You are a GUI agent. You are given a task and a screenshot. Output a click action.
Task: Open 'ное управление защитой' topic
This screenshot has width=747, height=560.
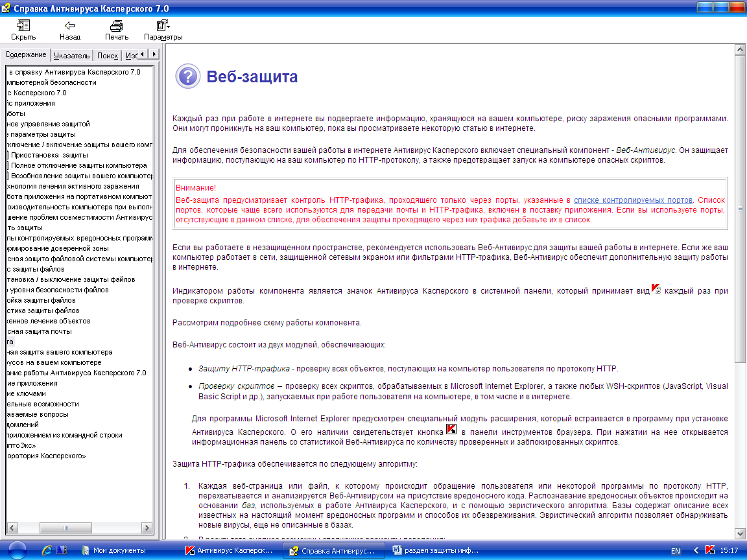(49, 124)
